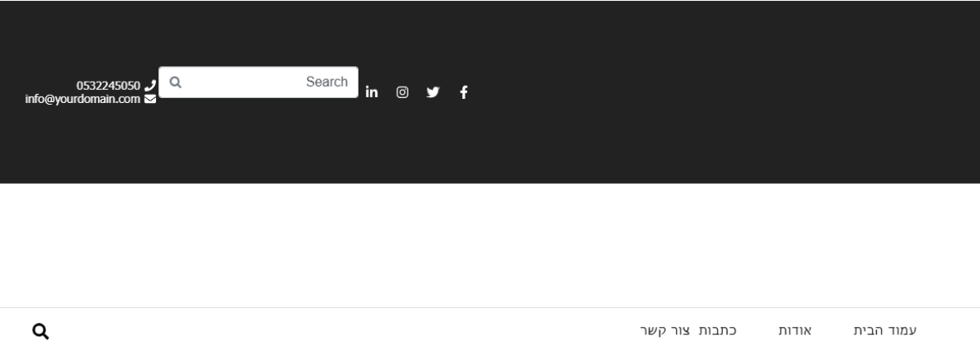Screen dimensions: 980x349
Task: Click empty space in the navigation bar
Action: click(x=327, y=331)
